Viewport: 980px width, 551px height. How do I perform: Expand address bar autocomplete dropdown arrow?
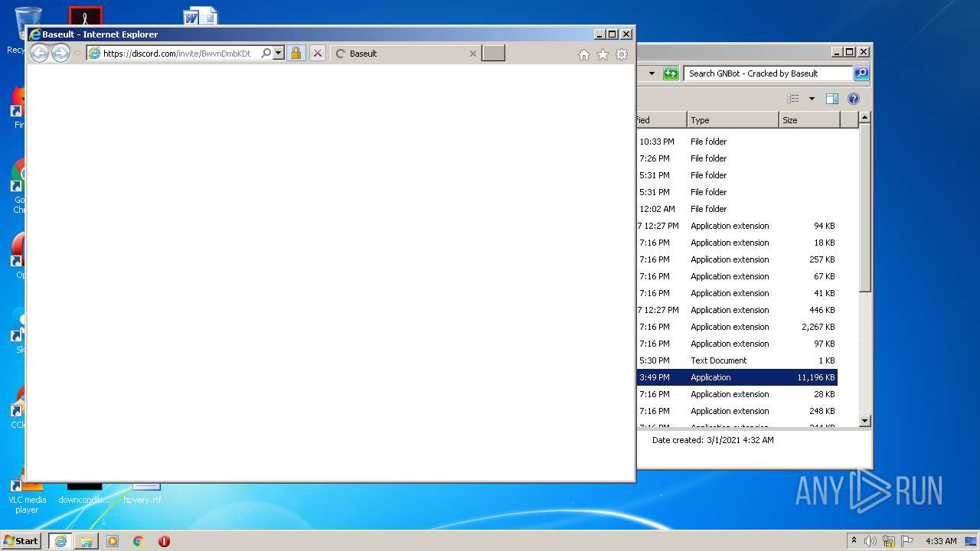[x=279, y=54]
